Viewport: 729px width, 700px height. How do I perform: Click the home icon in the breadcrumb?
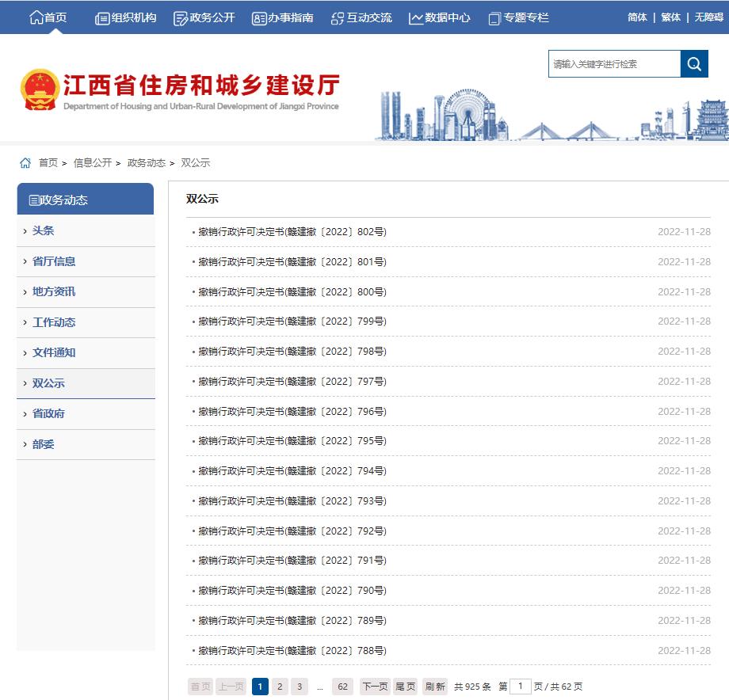[x=25, y=162]
